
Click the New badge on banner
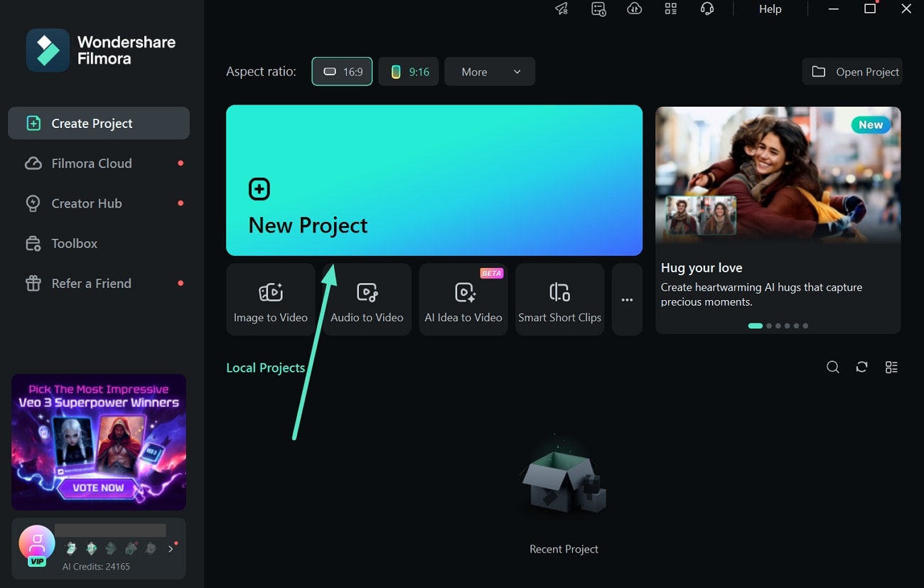coord(871,124)
